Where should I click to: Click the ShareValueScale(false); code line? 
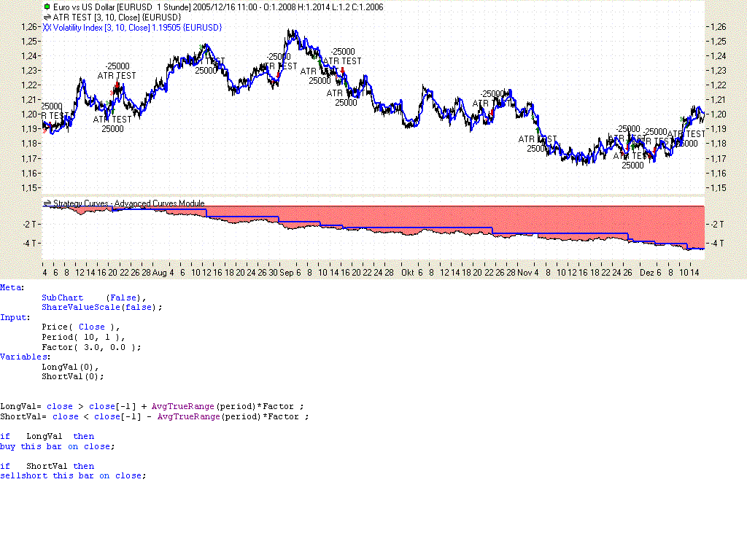[102, 308]
